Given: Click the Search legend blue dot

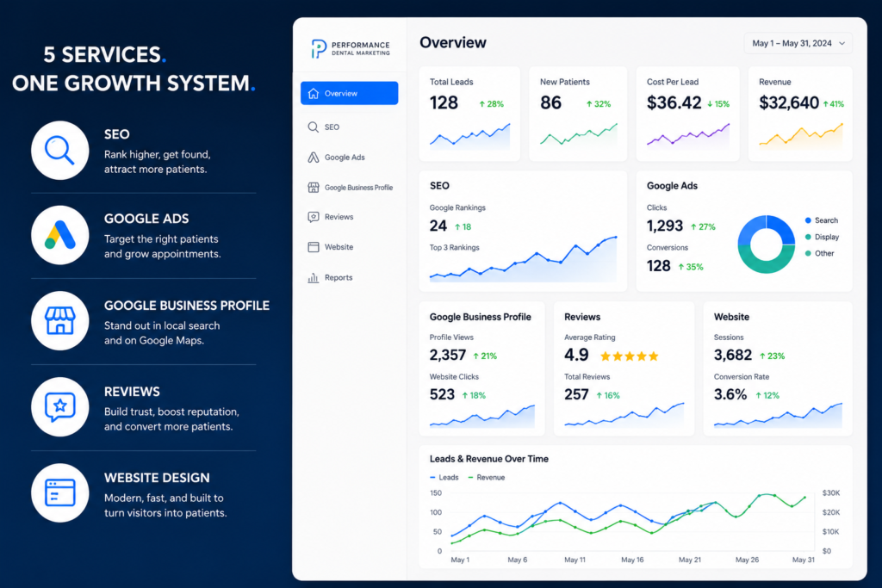Looking at the screenshot, I should 808,220.
